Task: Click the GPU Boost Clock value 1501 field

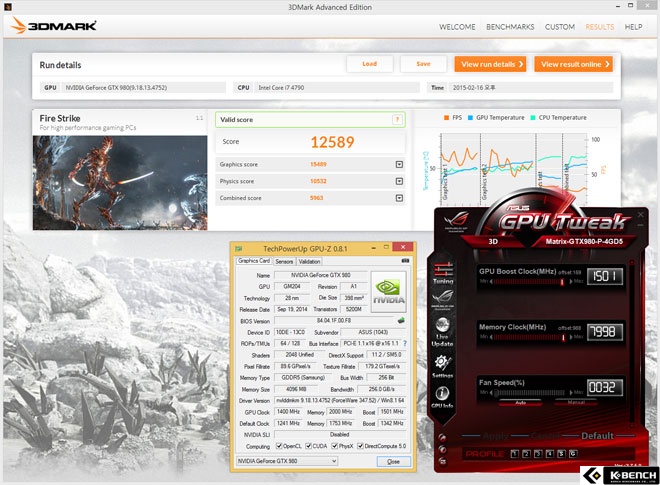Action: 605,276
